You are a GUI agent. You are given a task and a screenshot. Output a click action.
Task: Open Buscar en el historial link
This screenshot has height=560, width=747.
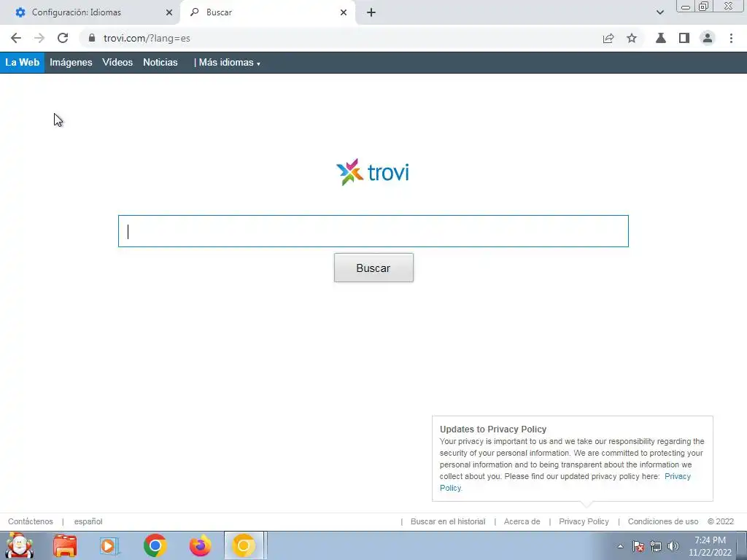coord(448,521)
